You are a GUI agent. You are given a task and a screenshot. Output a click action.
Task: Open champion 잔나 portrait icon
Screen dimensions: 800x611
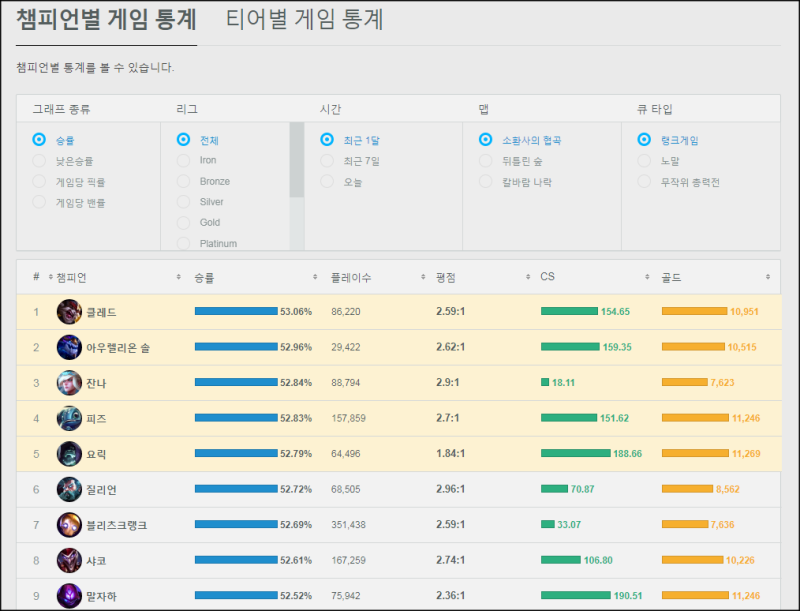pyautogui.click(x=69, y=383)
